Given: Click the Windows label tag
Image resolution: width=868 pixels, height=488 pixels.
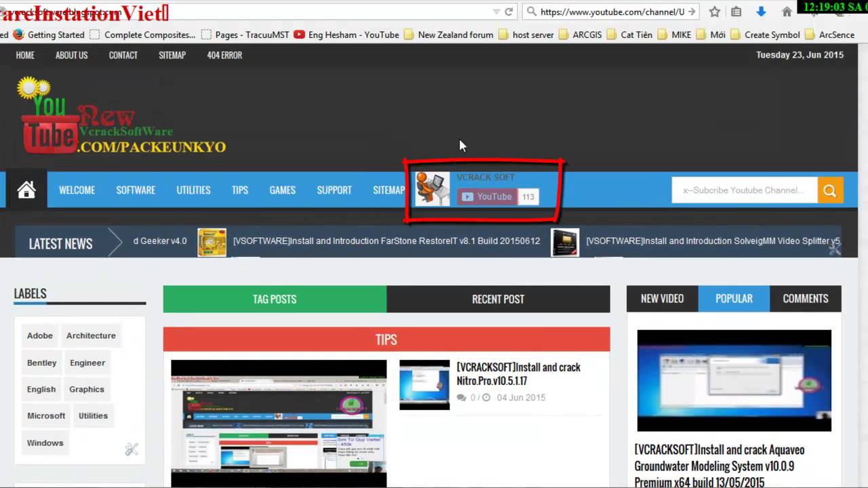Looking at the screenshot, I should pos(45,443).
